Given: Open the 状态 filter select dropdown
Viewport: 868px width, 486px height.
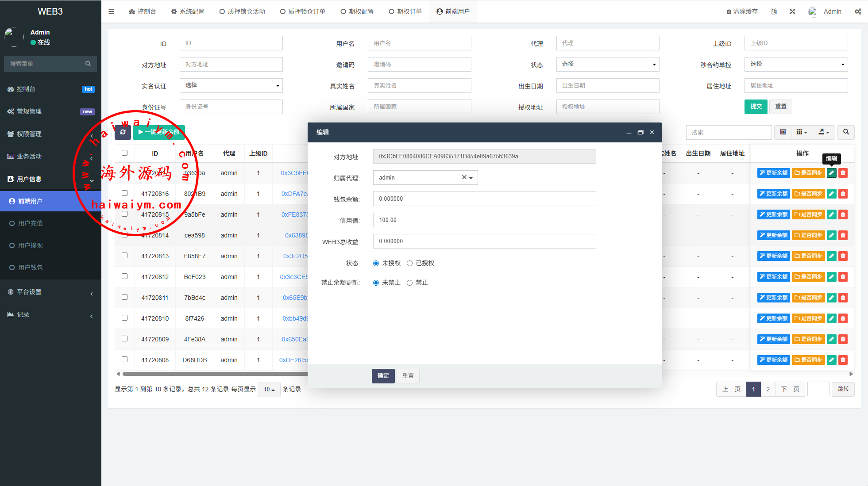Looking at the screenshot, I should tap(607, 65).
